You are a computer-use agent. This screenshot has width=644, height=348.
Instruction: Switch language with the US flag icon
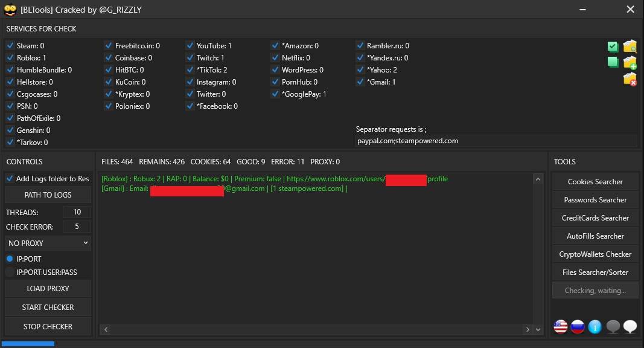pos(560,327)
